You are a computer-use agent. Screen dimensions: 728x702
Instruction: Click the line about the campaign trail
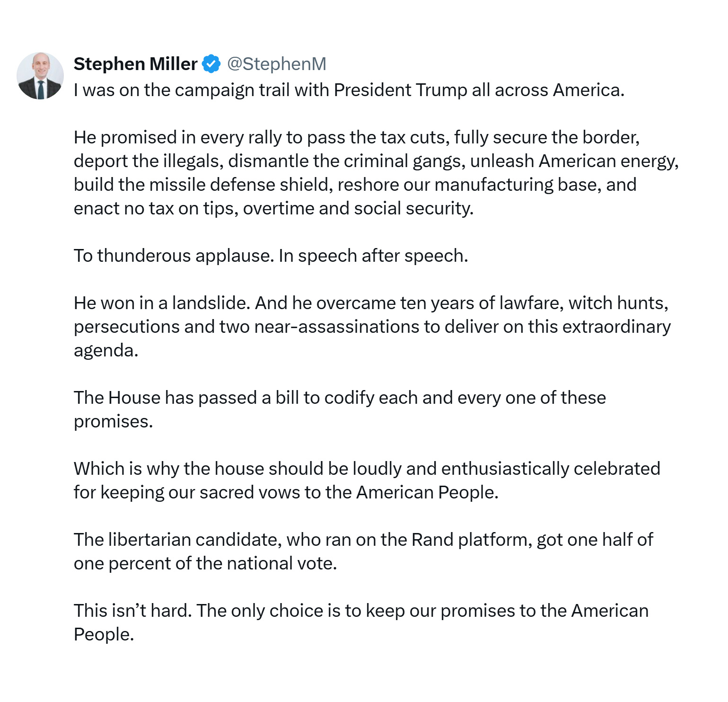[x=349, y=90]
